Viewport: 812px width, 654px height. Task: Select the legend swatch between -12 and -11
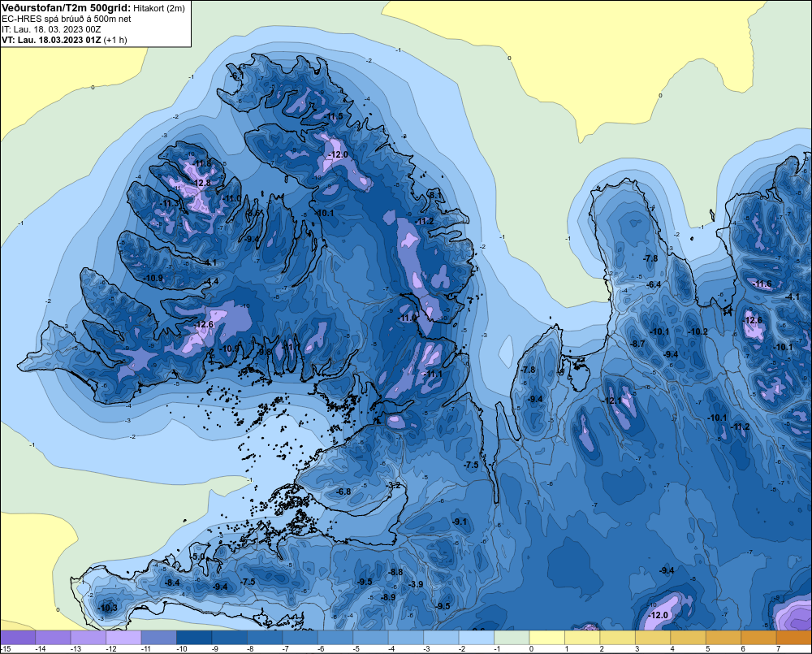pos(123,638)
